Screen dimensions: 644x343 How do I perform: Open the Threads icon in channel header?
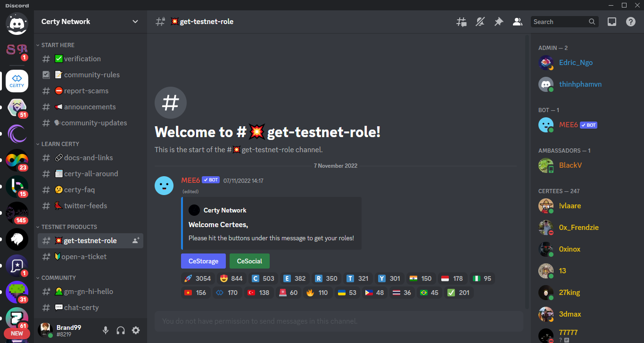point(461,22)
